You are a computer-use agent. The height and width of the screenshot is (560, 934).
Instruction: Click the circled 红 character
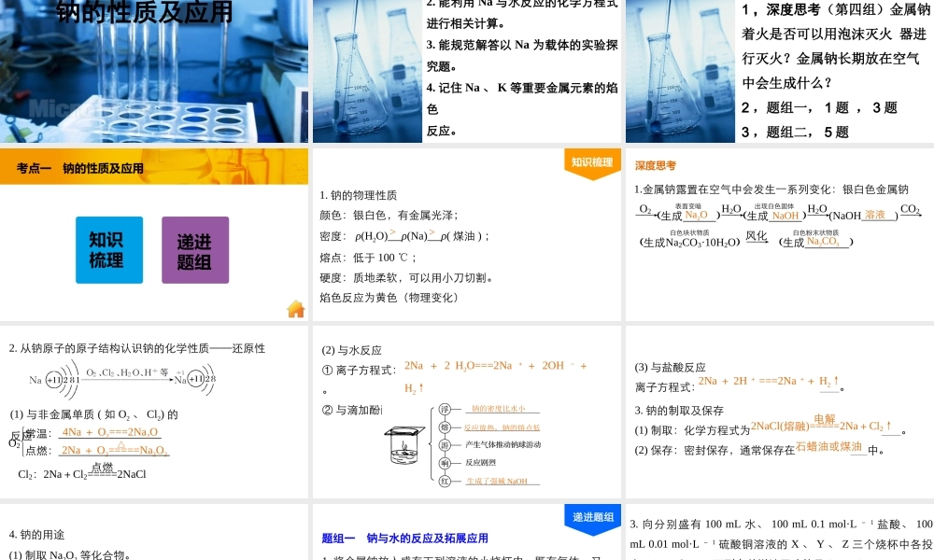pyautogui.click(x=445, y=481)
